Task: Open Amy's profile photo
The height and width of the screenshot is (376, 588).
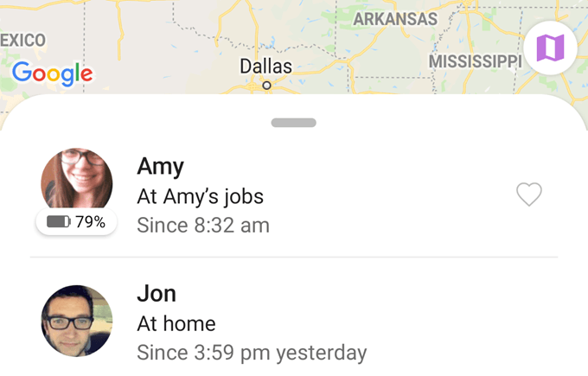Action: 77,182
